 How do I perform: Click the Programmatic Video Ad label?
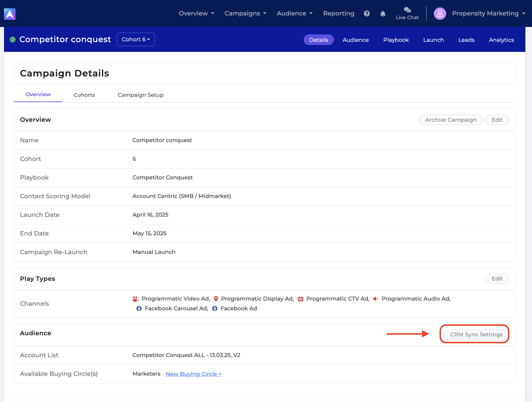click(176, 299)
